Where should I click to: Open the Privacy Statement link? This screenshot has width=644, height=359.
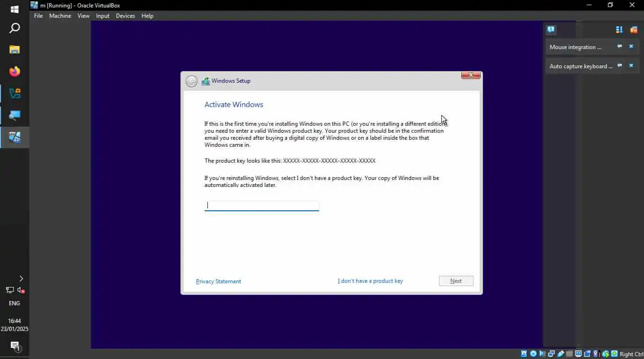tap(219, 281)
